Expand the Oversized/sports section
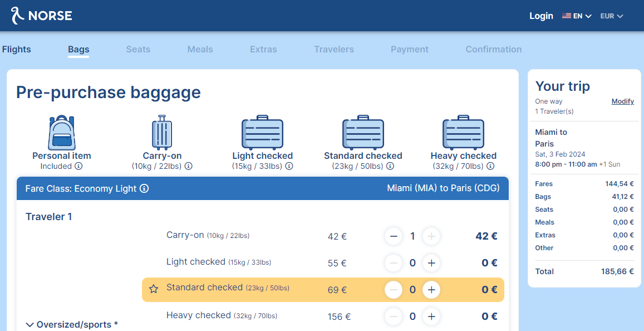The width and height of the screenshot is (644, 331). (72, 324)
